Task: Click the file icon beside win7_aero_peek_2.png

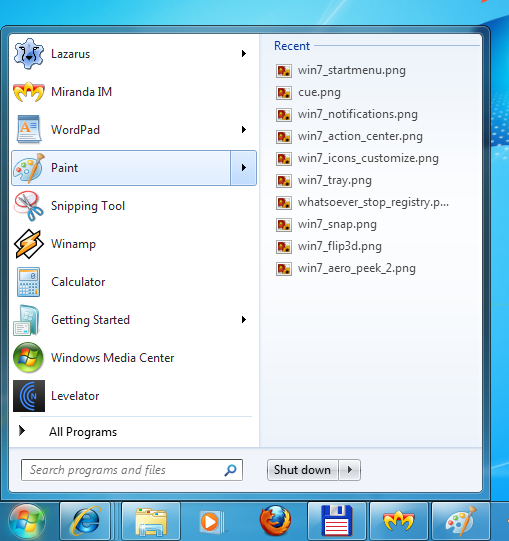Action: pyautogui.click(x=284, y=269)
